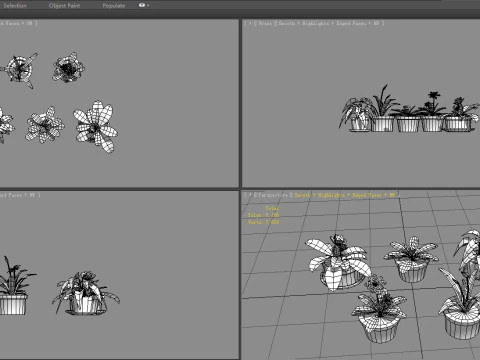
Task: Open the Perspective view name label menu
Action: coord(273,195)
